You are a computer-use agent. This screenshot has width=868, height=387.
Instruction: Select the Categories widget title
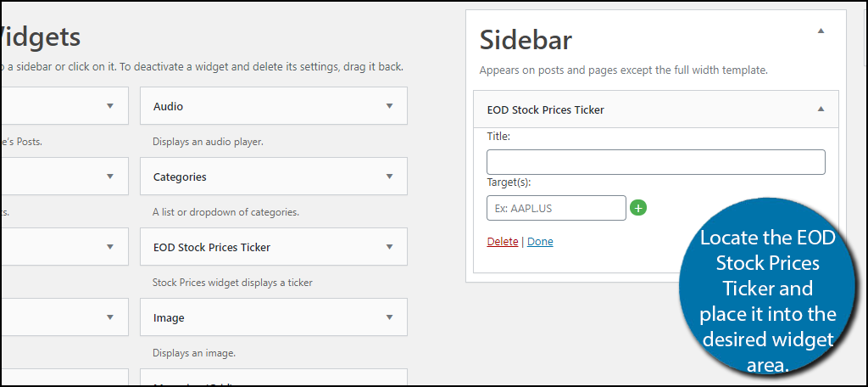180,177
